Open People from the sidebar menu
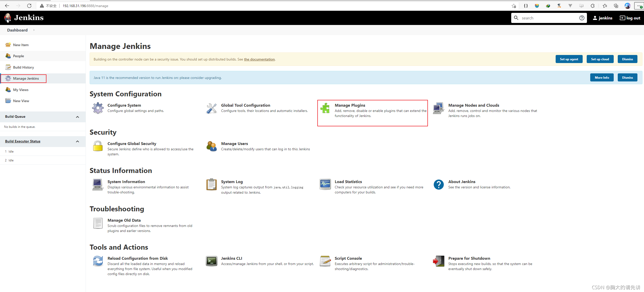The image size is (644, 292). pyautogui.click(x=18, y=56)
